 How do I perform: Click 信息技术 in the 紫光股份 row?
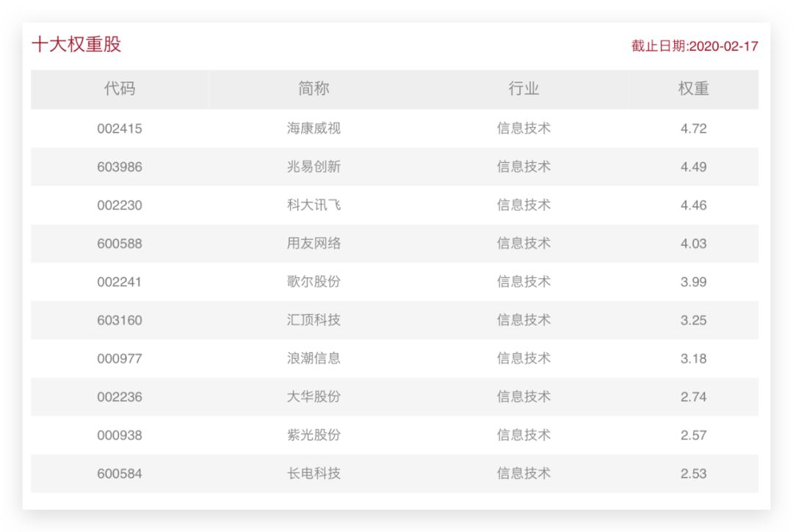click(x=524, y=435)
